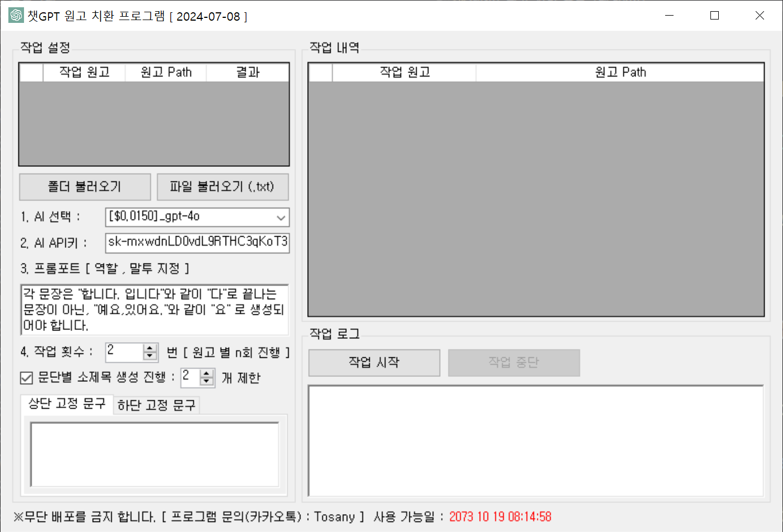
Task: Click inside the 프롬포트 text area
Action: click(x=155, y=310)
